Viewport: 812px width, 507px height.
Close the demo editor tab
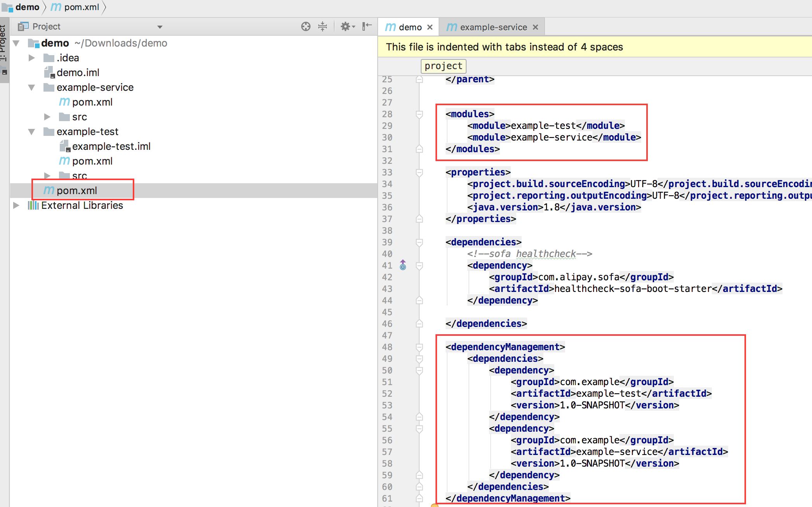click(x=430, y=27)
